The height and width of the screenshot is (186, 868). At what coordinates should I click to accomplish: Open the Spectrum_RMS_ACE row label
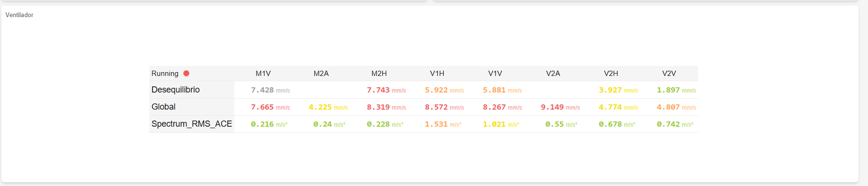pyautogui.click(x=192, y=124)
